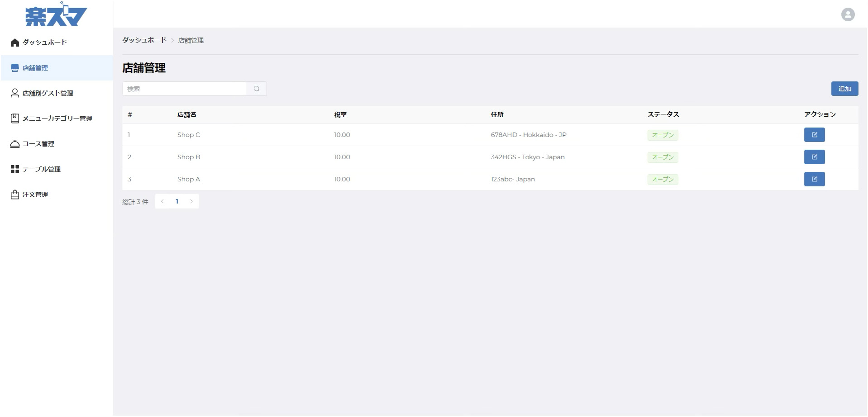Screen dimensions: 868x417
Task: Navigate to テーブル管理 in the sidebar
Action: pyautogui.click(x=41, y=169)
